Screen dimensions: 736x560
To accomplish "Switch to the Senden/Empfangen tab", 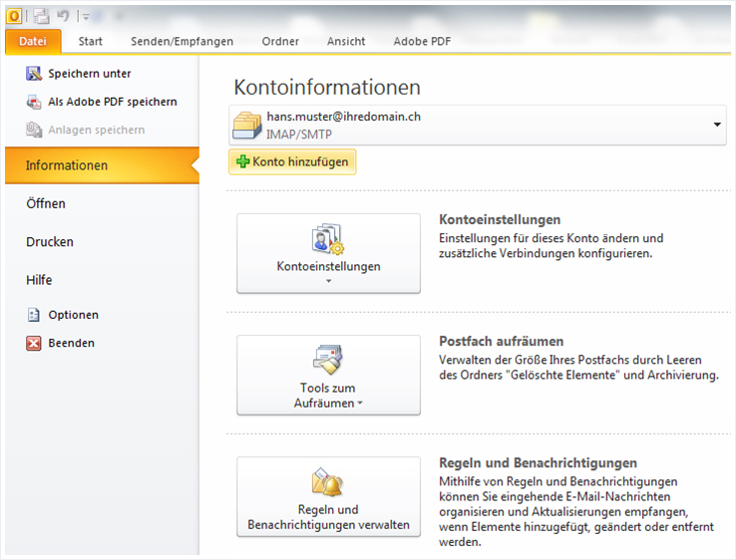I will 183,41.
